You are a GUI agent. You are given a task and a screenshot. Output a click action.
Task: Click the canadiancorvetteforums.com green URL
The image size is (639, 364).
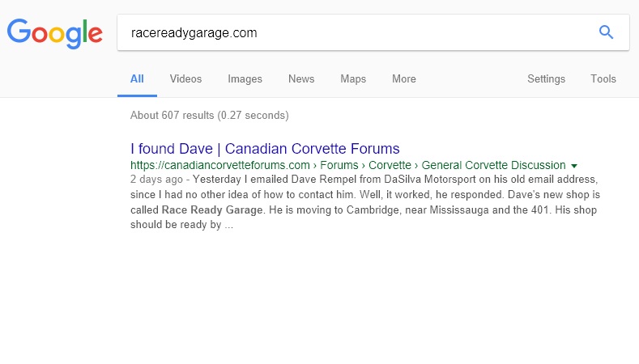pyautogui.click(x=347, y=165)
